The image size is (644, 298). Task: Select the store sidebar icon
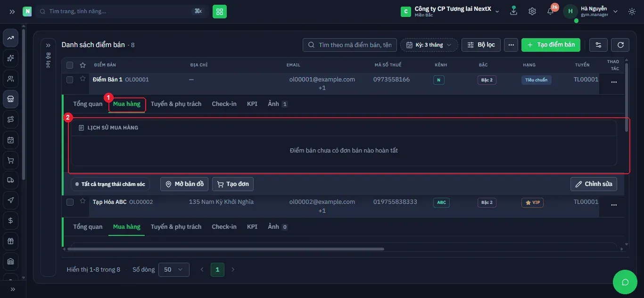point(10,99)
